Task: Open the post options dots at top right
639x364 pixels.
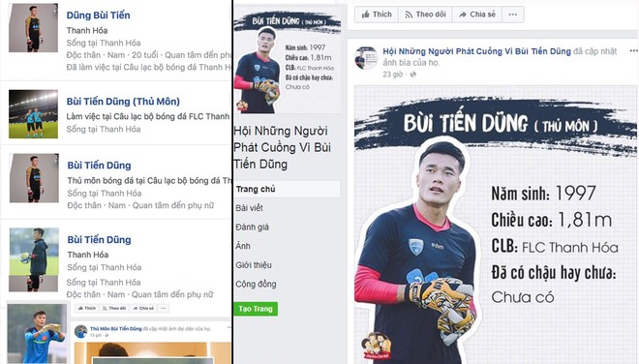Action: pos(633,51)
